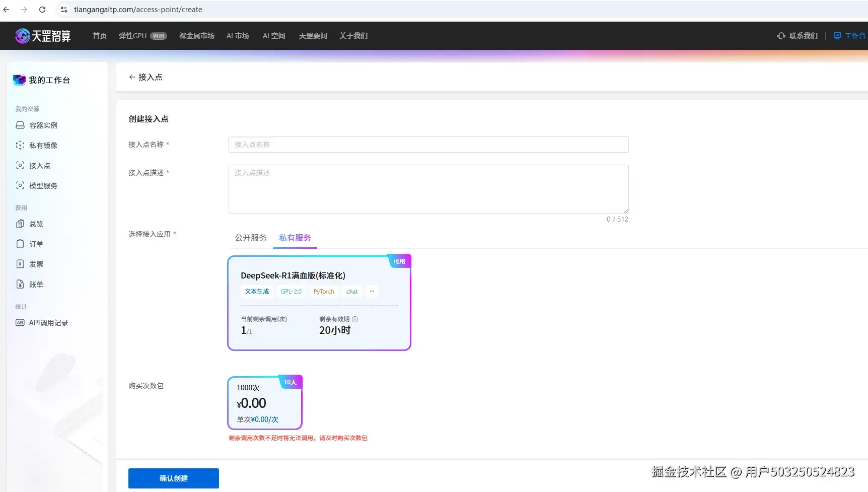868x492 pixels.
Task: Click the 确认创建 button
Action: (x=174, y=478)
